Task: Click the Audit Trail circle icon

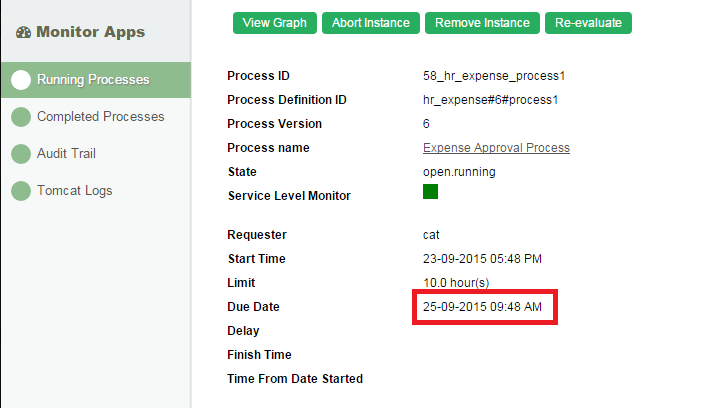Action: click(21, 154)
